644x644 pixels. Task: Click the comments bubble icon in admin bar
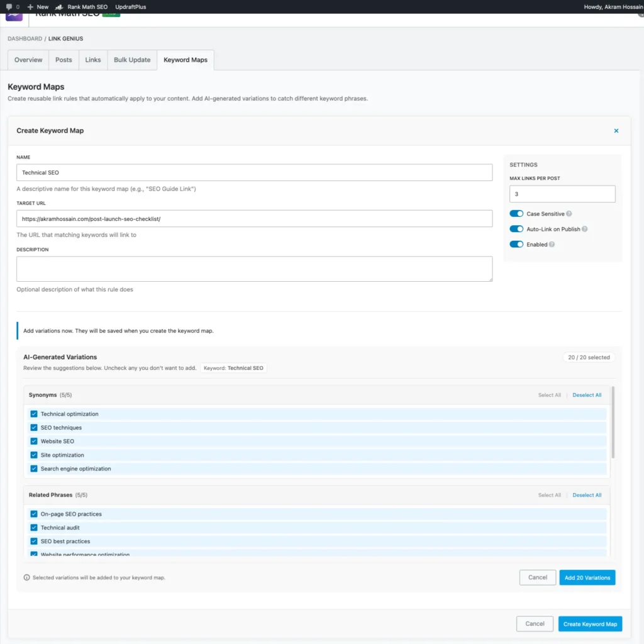[x=9, y=7]
